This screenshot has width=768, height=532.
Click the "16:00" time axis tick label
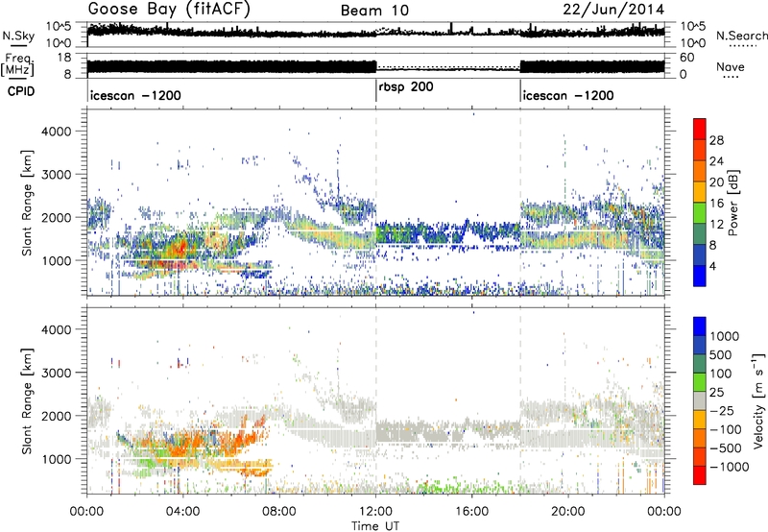tap(471, 512)
